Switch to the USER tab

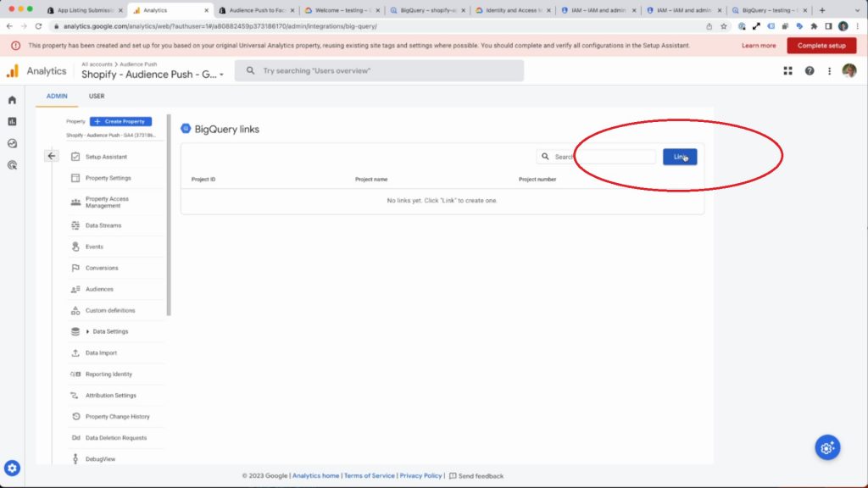[x=97, y=97]
